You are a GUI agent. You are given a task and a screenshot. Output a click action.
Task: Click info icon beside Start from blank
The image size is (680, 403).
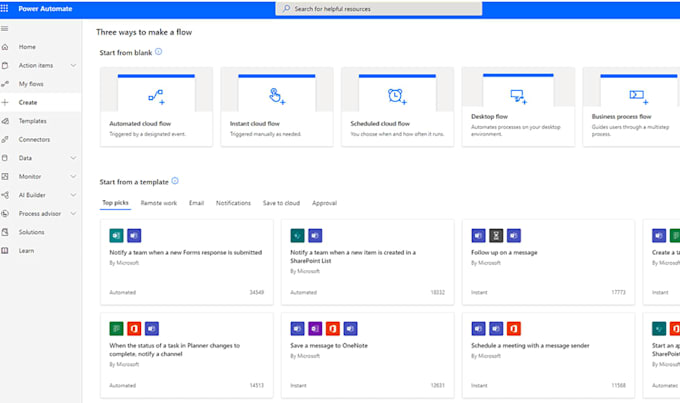pos(159,52)
